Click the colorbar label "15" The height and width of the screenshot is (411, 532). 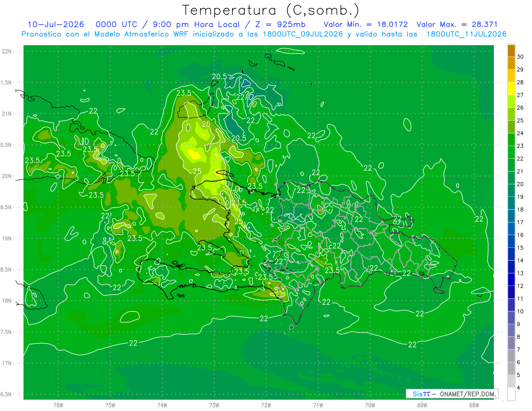pyautogui.click(x=520, y=247)
